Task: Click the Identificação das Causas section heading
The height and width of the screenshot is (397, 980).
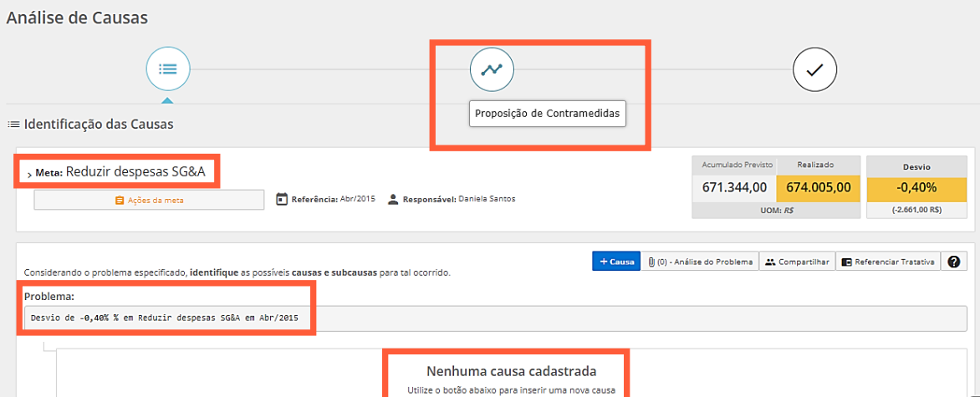Action: pos(99,124)
